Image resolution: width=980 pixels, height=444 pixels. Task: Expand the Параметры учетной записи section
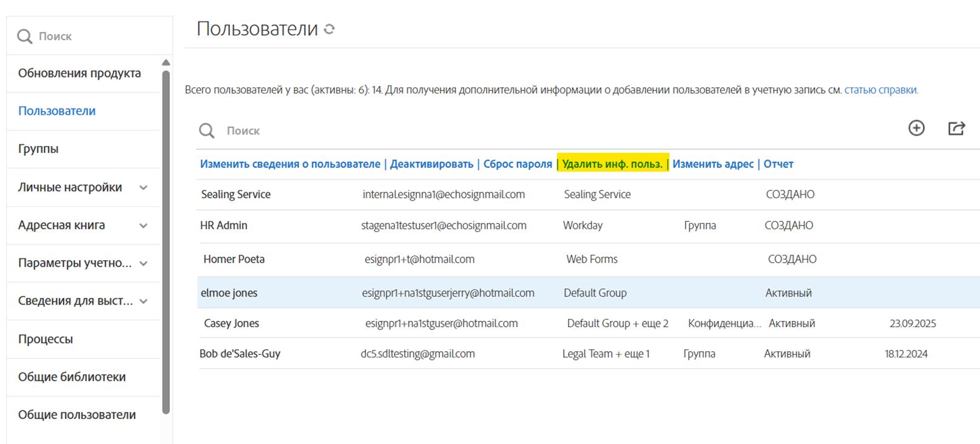click(x=143, y=263)
